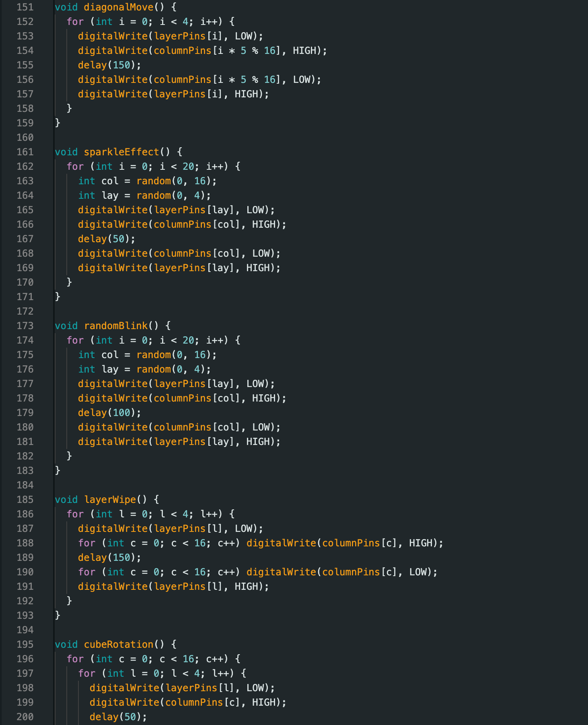Click the closing brace on line 159

[x=58, y=123]
